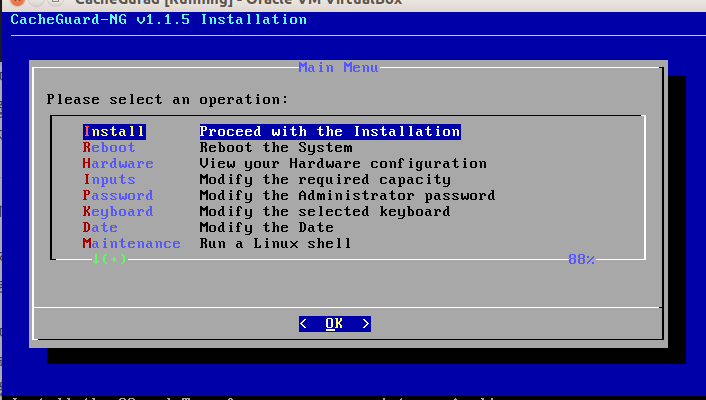Click 'Modify the Administrator password' text
Screen dimensions: 706x400
348,195
